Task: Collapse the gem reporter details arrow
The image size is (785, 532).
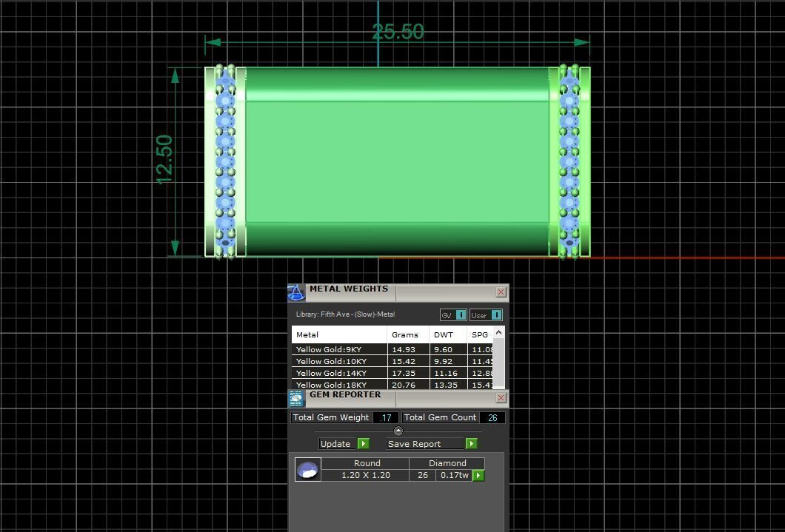Action: tap(398, 431)
